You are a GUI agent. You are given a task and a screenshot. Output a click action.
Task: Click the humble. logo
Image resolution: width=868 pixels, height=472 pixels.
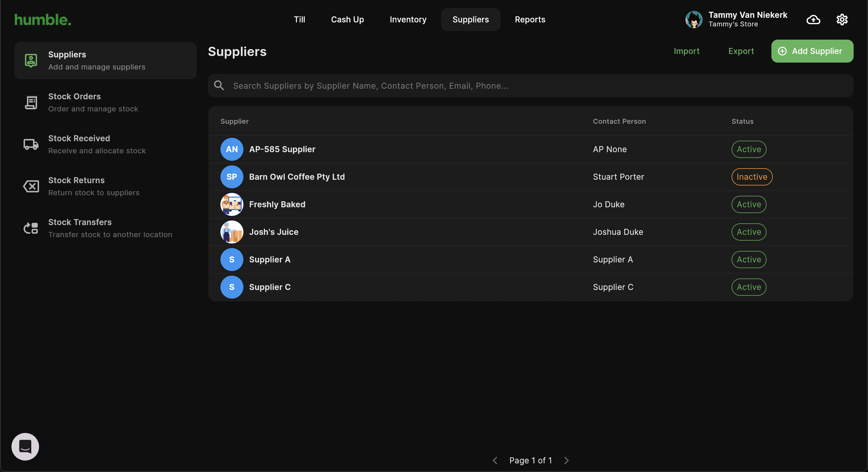coord(43,20)
